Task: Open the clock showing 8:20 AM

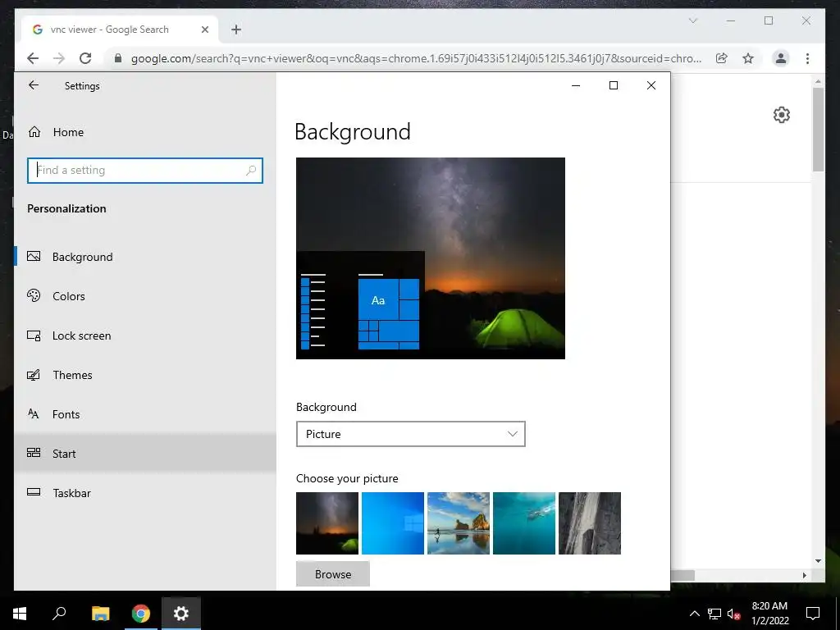Action: [769, 614]
